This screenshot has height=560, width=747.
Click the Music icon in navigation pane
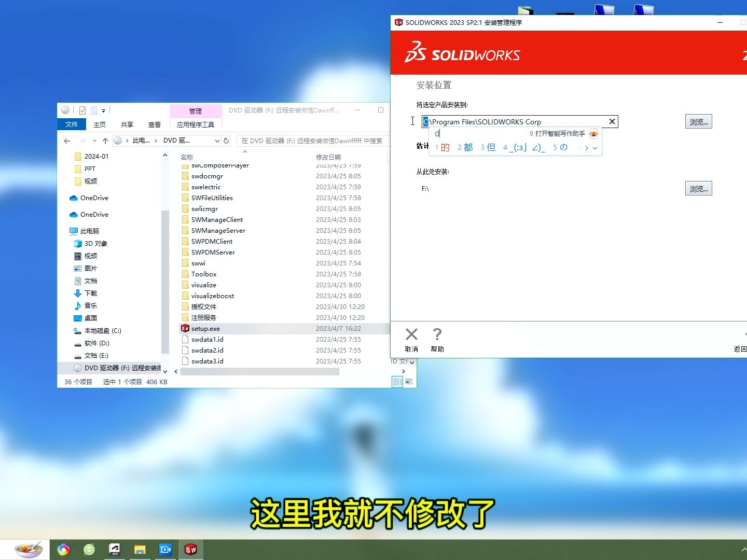(78, 305)
